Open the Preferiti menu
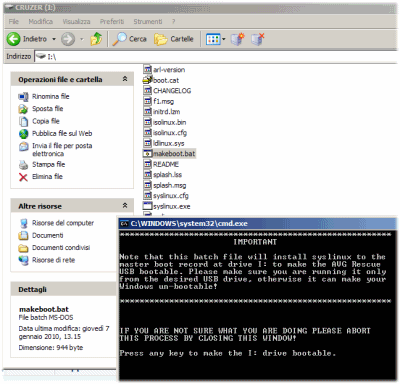This screenshot has height=384, width=400. coord(112,21)
